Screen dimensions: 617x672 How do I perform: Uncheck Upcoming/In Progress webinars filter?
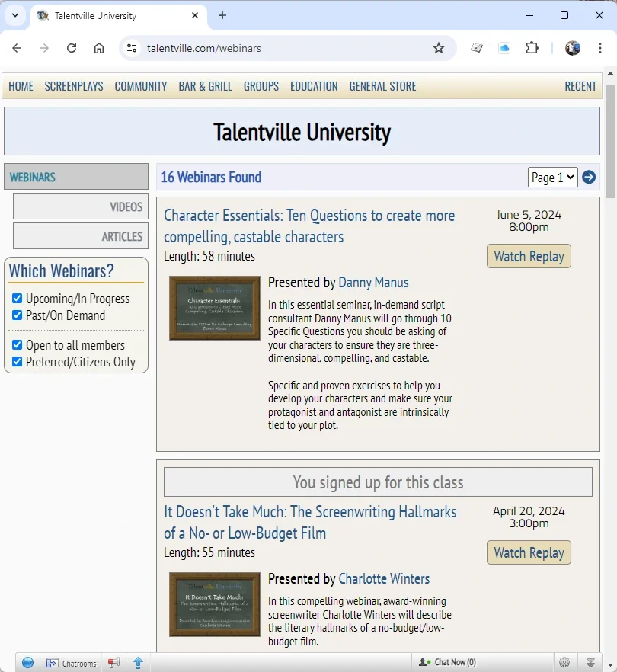[x=17, y=299]
